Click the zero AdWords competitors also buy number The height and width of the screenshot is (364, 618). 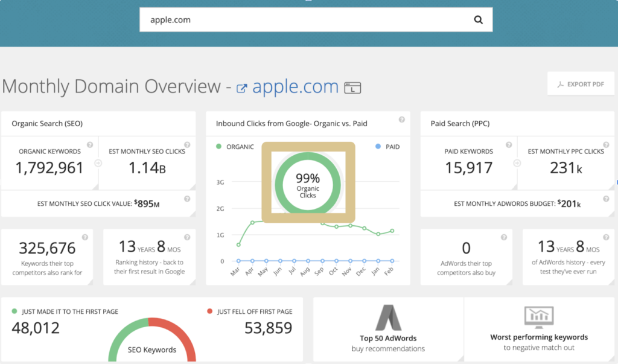(x=467, y=248)
